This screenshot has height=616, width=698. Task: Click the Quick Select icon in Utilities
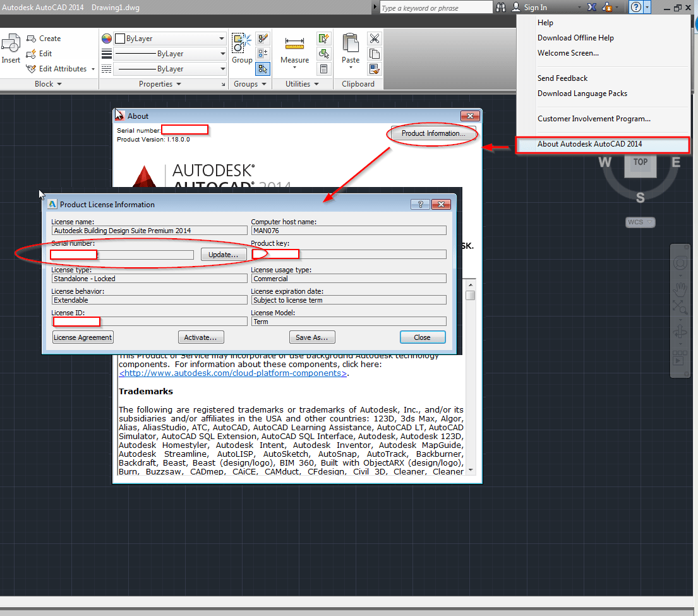pyautogui.click(x=323, y=39)
